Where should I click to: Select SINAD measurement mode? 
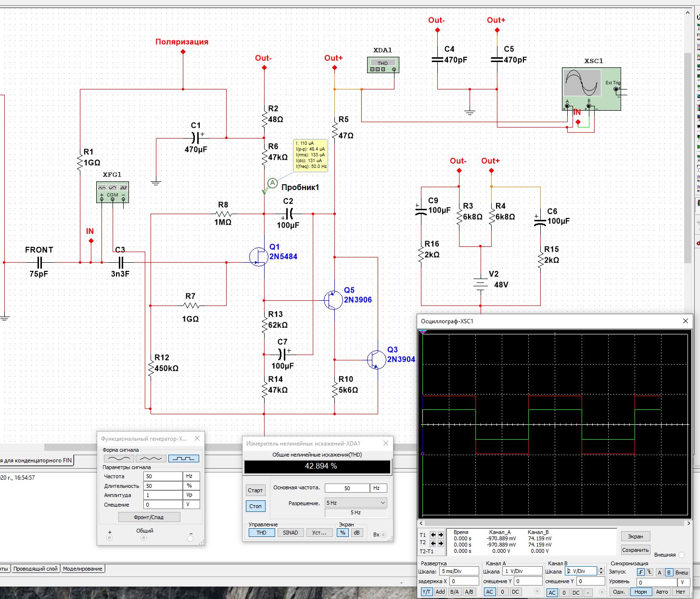click(x=290, y=533)
